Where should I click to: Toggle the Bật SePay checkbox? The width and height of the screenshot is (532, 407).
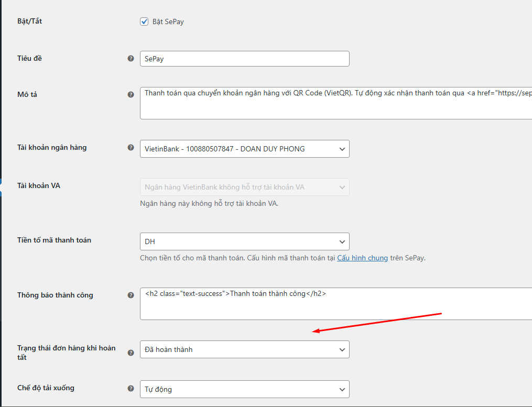pyautogui.click(x=144, y=21)
